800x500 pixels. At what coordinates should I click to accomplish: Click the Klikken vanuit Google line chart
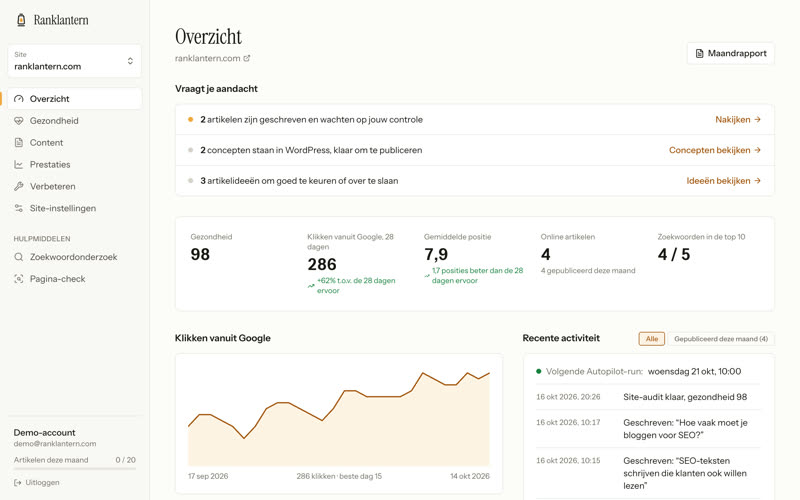[339, 418]
